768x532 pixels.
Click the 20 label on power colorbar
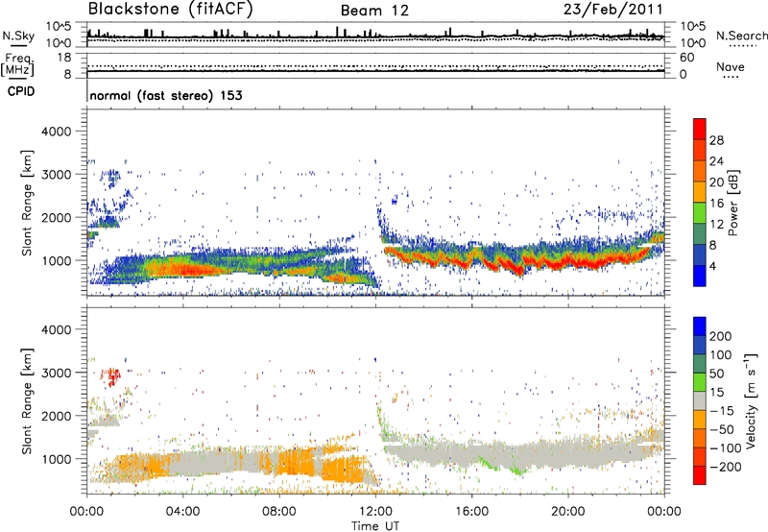tap(716, 182)
